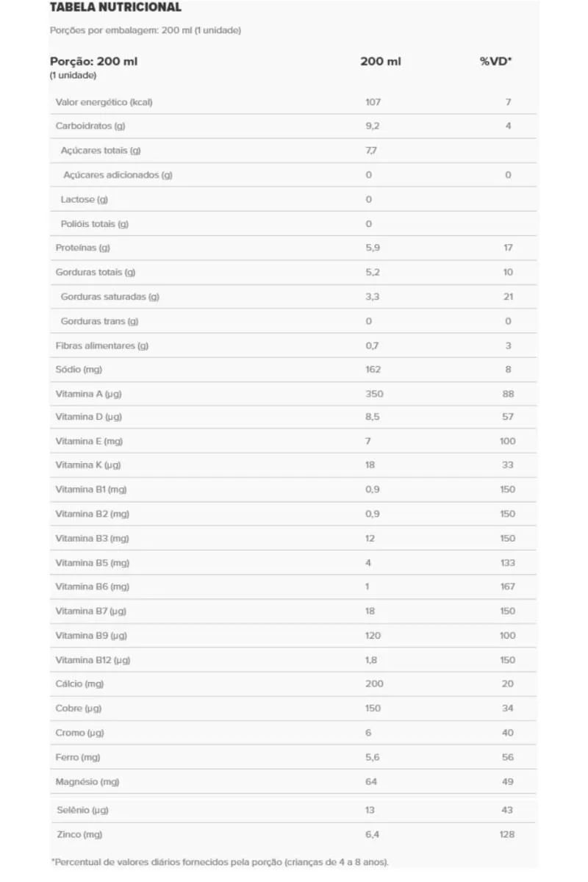Click the Vitamina B12 (µg) label
Image resolution: width=588 pixels, height=882 pixels.
pyautogui.click(x=93, y=660)
